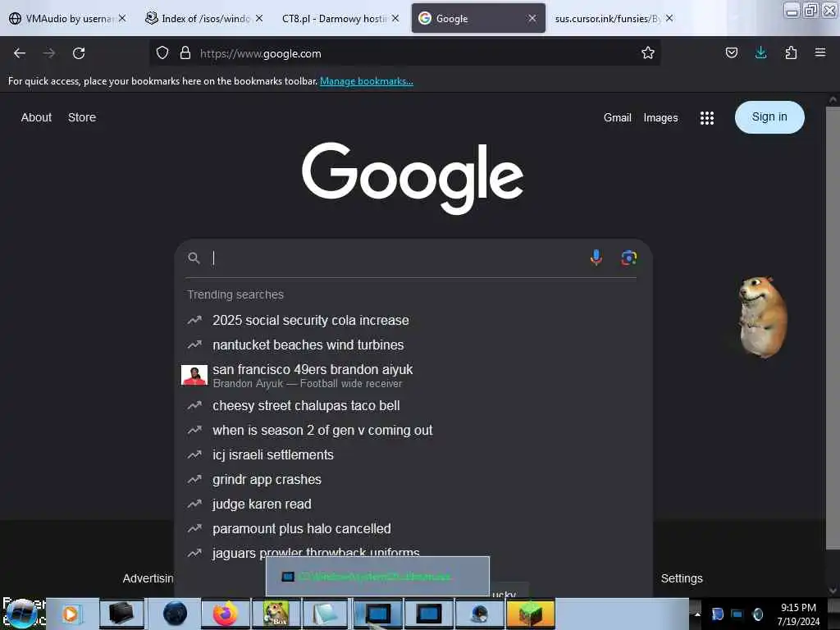Open the Firefox hamburger menu
This screenshot has height=630, width=840.
(820, 53)
